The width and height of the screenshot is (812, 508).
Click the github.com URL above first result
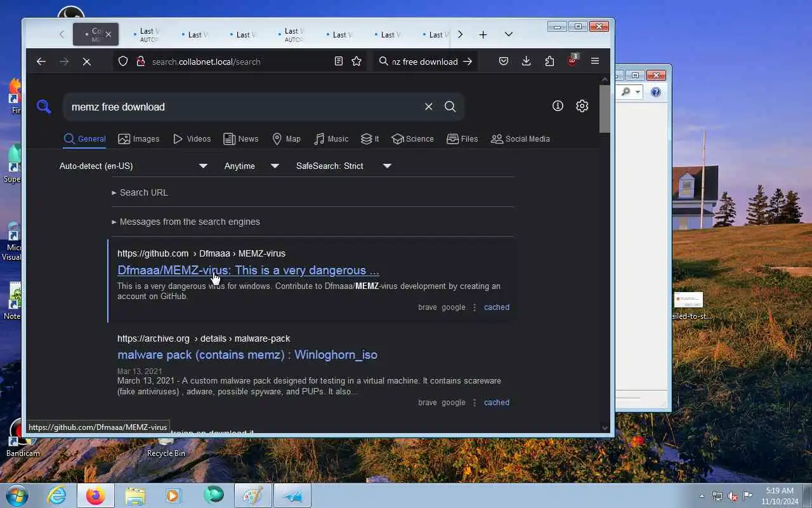click(201, 253)
